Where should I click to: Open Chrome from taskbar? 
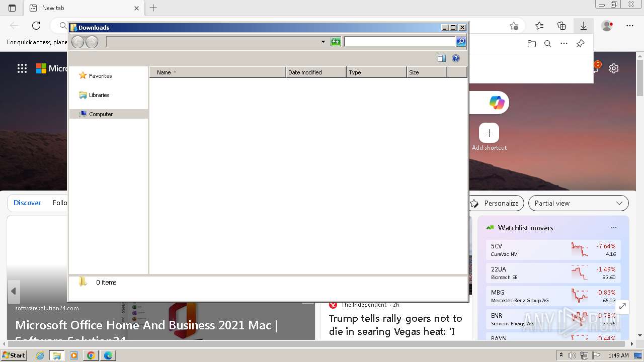tap(91, 355)
